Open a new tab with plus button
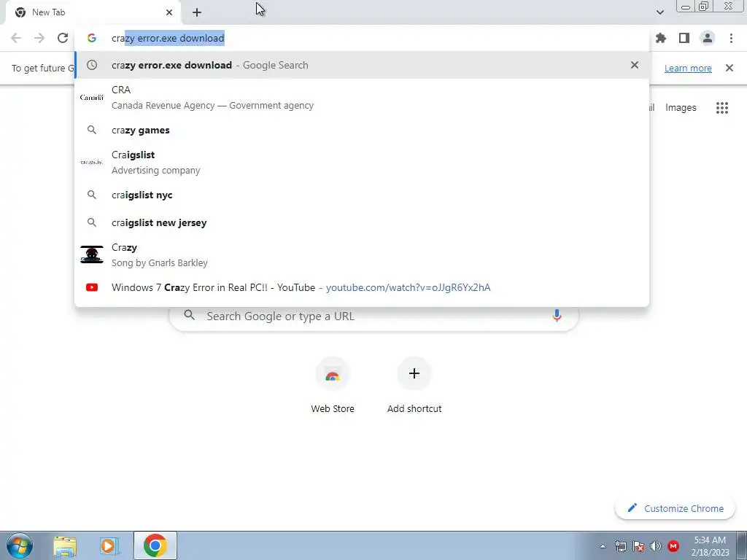 pyautogui.click(x=197, y=12)
